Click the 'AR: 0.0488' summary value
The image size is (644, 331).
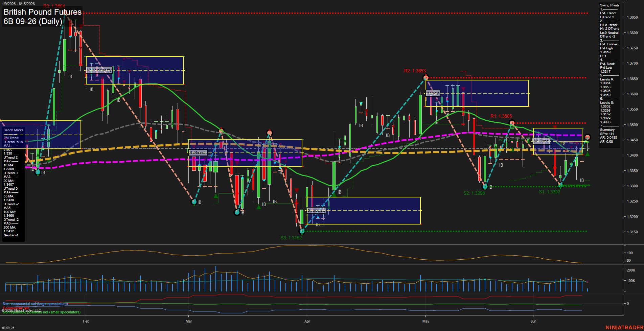[x=608, y=138]
